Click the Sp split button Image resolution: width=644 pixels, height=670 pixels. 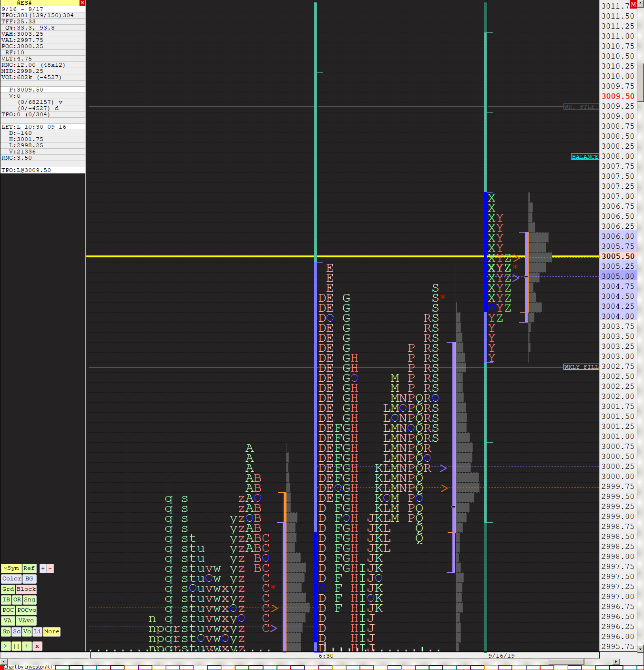point(6,631)
